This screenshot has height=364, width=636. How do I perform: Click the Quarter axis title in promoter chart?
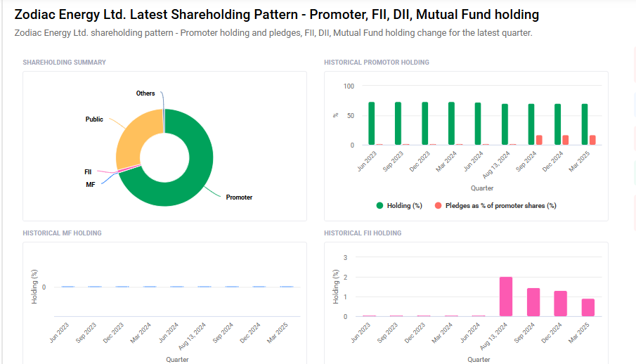tap(482, 188)
